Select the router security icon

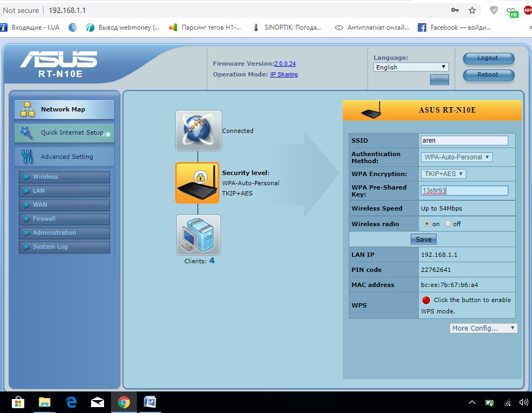point(197,183)
